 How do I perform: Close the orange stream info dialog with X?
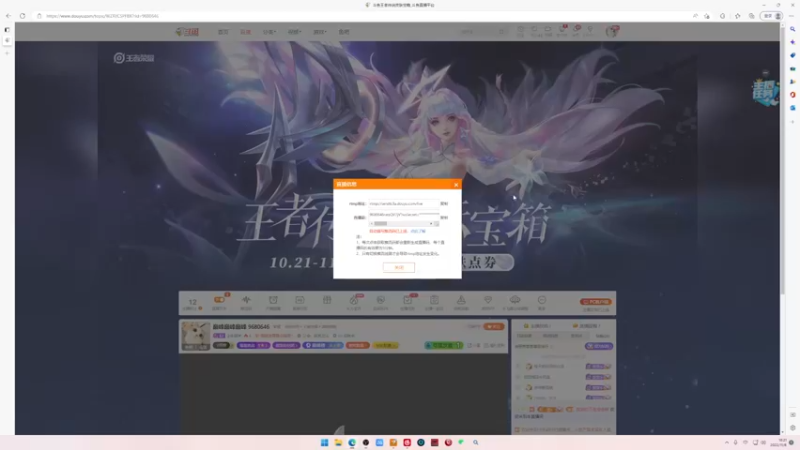click(456, 185)
